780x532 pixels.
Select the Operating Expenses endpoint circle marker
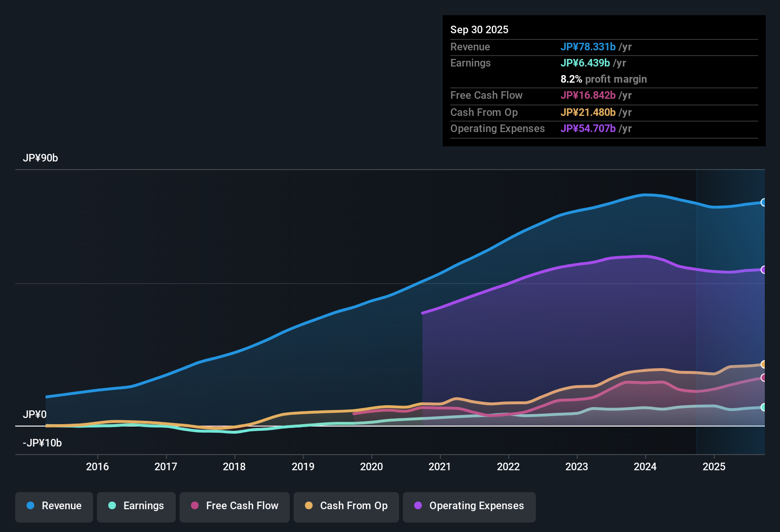764,270
